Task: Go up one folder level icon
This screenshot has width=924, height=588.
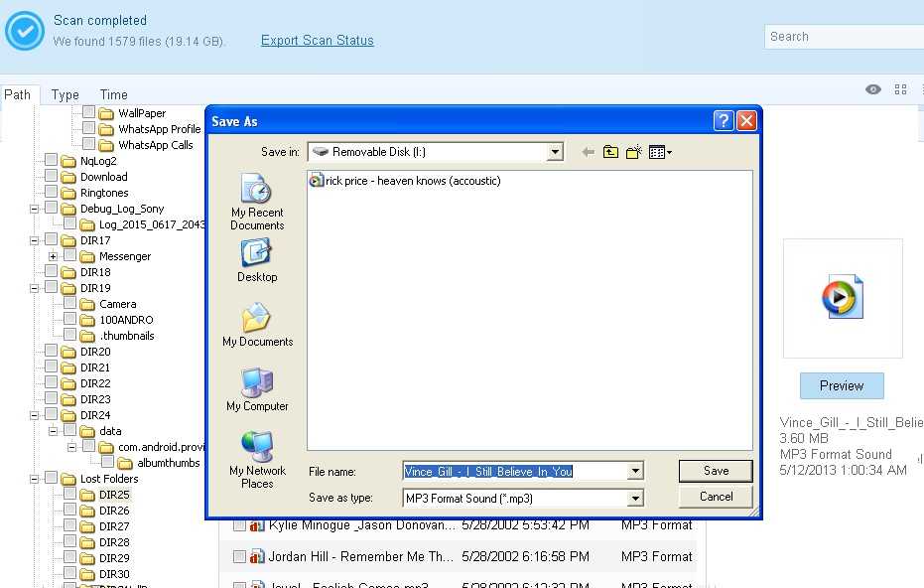Action: point(610,152)
